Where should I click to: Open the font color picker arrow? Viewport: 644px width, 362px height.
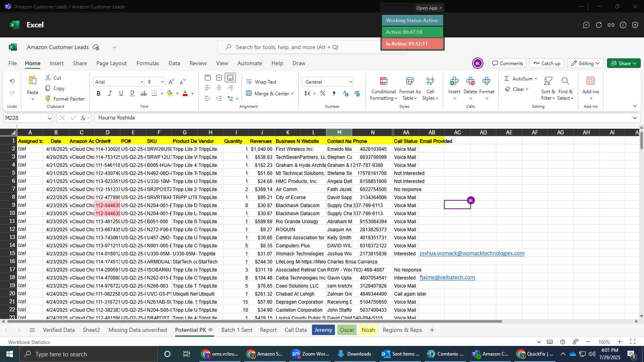coord(193,93)
